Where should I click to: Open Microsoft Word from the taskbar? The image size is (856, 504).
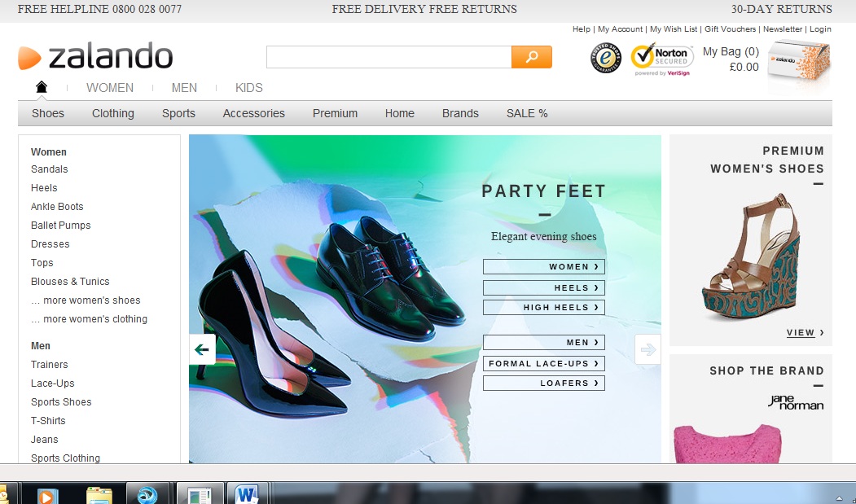point(247,492)
